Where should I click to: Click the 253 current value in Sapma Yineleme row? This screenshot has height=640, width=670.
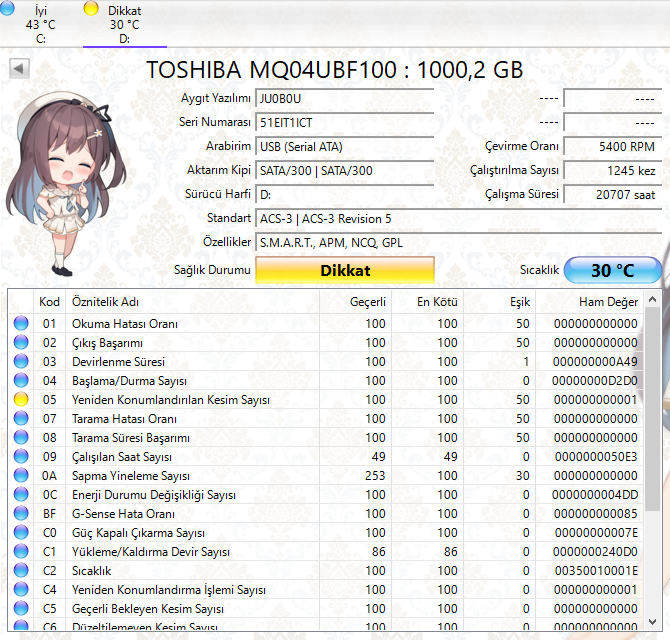click(375, 476)
